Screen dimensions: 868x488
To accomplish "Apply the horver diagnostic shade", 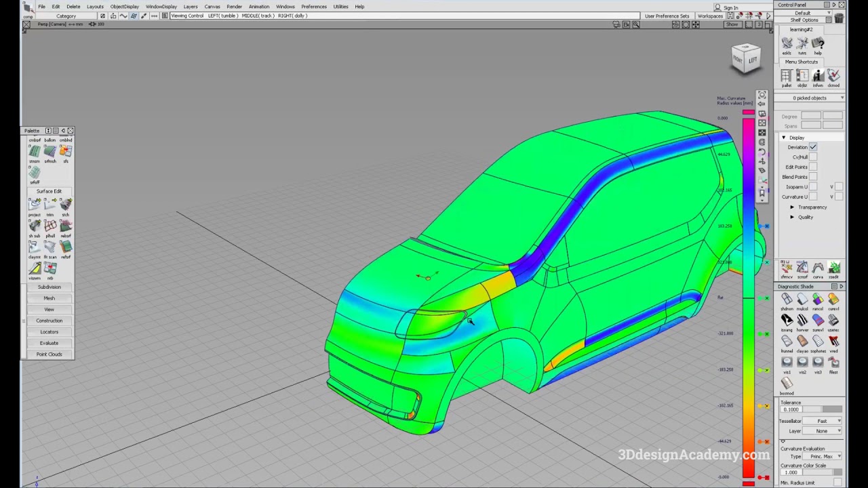I will pyautogui.click(x=802, y=321).
